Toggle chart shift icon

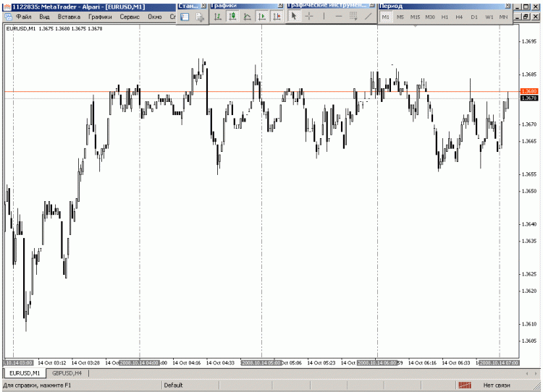pyautogui.click(x=277, y=16)
